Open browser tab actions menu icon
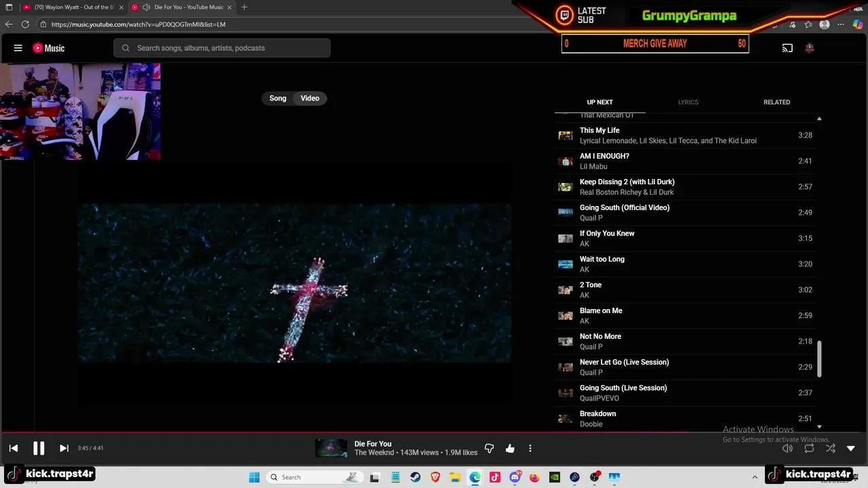 [9, 7]
